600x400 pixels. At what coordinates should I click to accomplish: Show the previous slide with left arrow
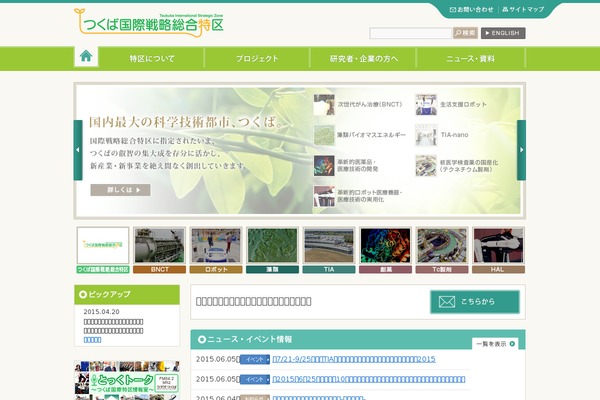[78, 150]
